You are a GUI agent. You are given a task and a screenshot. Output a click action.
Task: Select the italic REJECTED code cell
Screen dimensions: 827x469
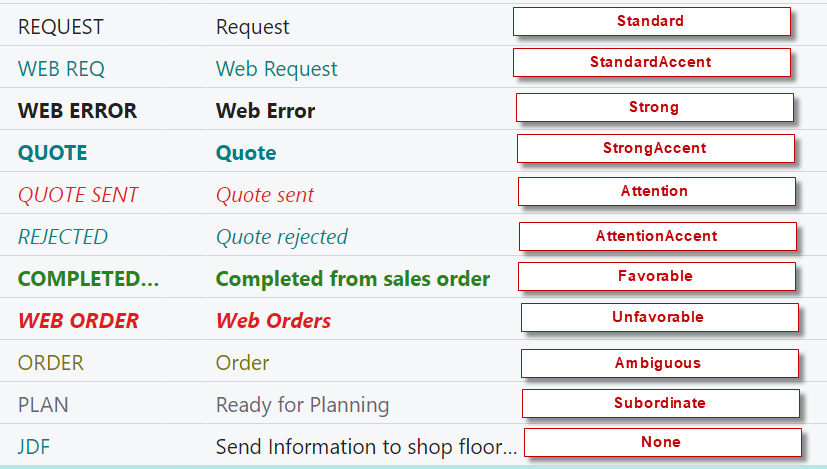[x=63, y=237]
